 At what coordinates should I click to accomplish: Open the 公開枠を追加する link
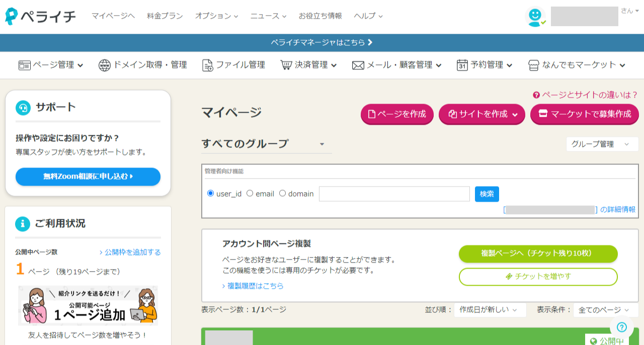coord(130,252)
